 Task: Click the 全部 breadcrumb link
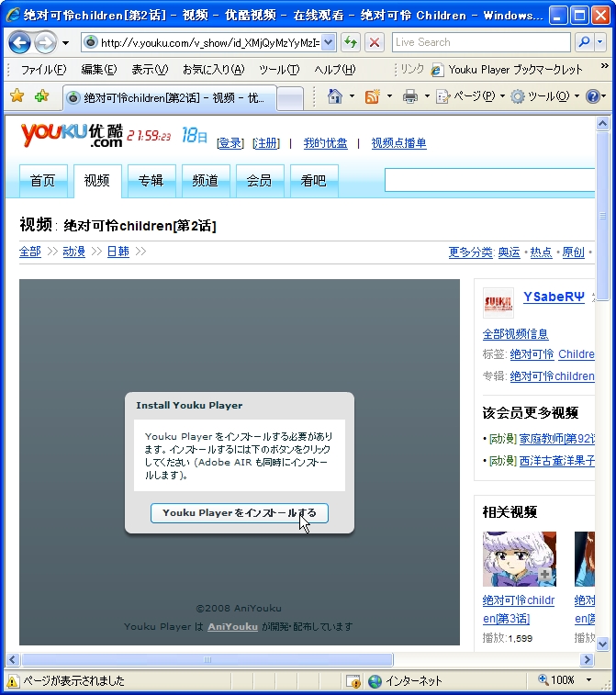pos(30,252)
